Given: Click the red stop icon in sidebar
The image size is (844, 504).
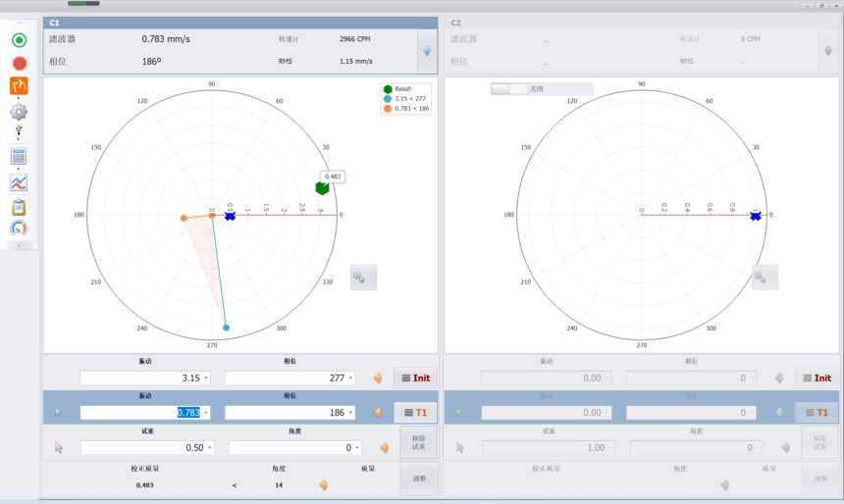Looking at the screenshot, I should [19, 64].
